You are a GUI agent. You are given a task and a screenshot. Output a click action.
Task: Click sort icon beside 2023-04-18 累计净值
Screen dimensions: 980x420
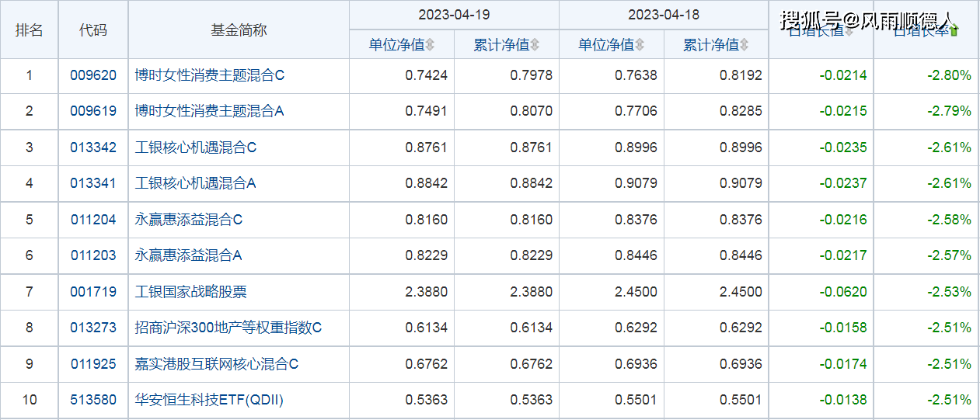(x=745, y=46)
